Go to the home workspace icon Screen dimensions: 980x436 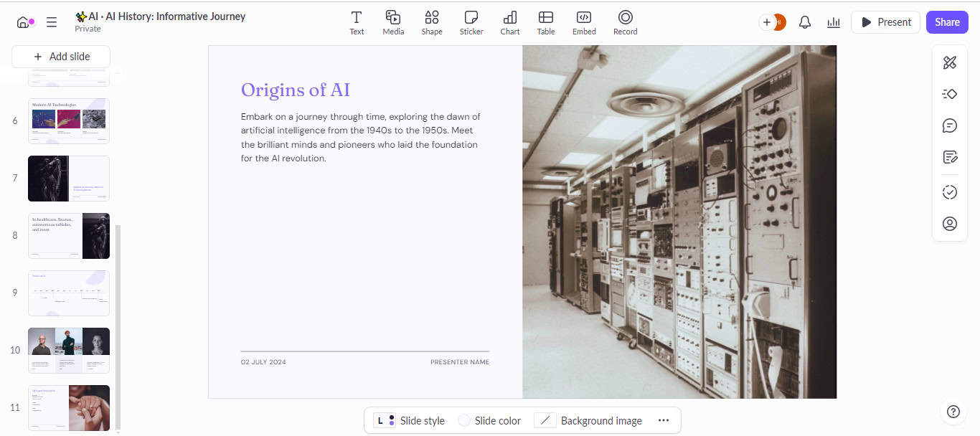(24, 22)
